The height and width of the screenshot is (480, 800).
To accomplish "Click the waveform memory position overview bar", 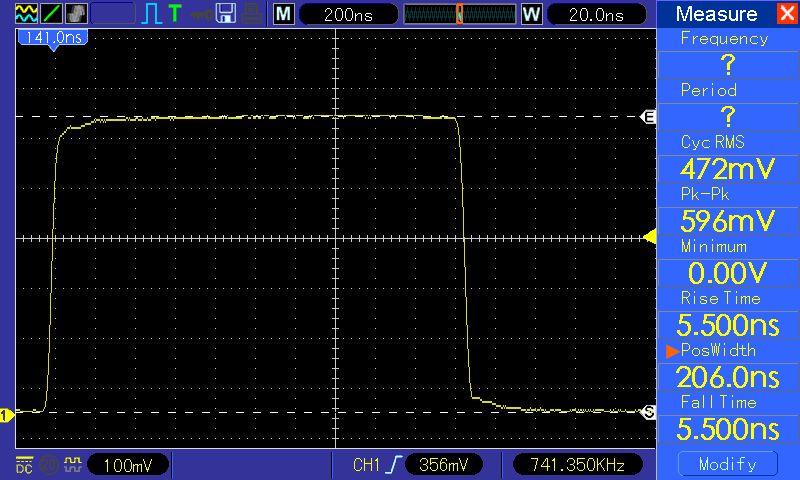I will [x=460, y=14].
